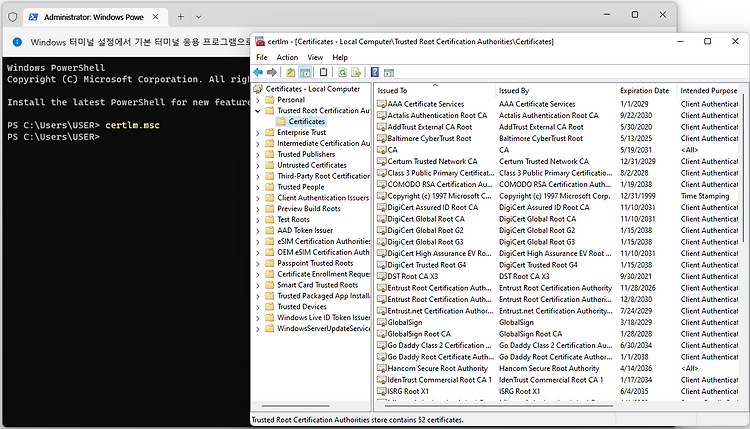Click the PowerShell icon on the terminal tab

33,17
